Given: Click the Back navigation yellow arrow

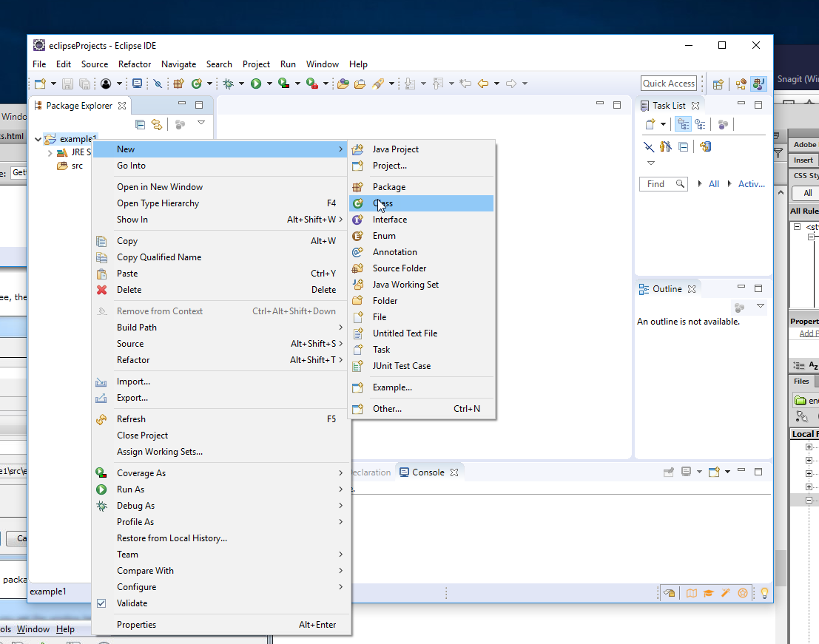Looking at the screenshot, I should point(483,84).
